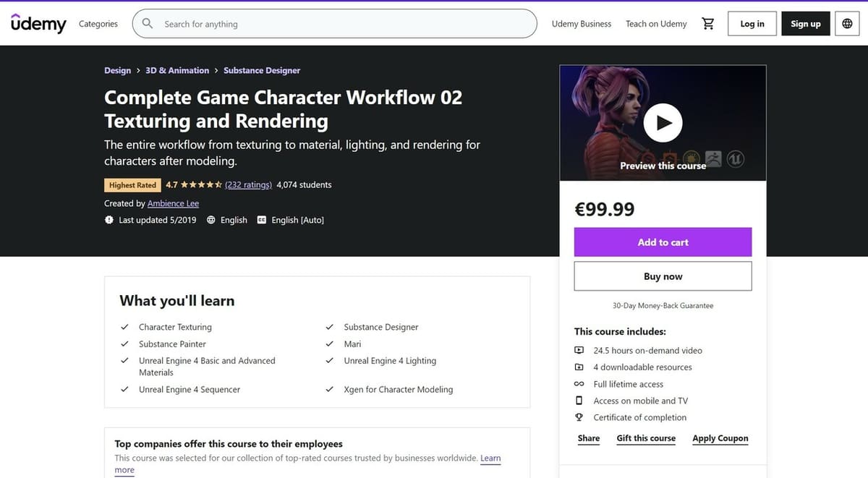Go to 3D & Animation breadcrumb

point(177,70)
